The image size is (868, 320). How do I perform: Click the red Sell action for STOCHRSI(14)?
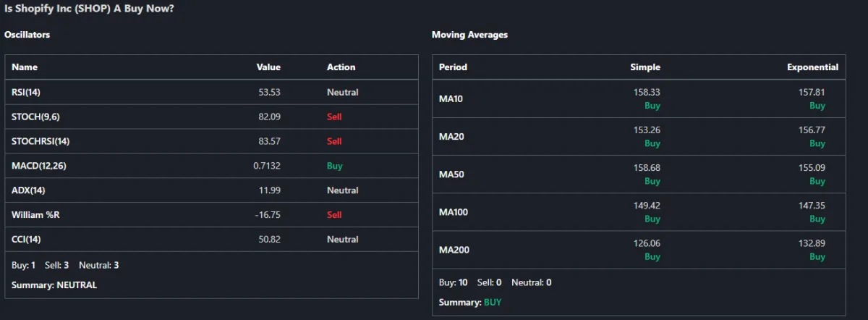click(334, 141)
